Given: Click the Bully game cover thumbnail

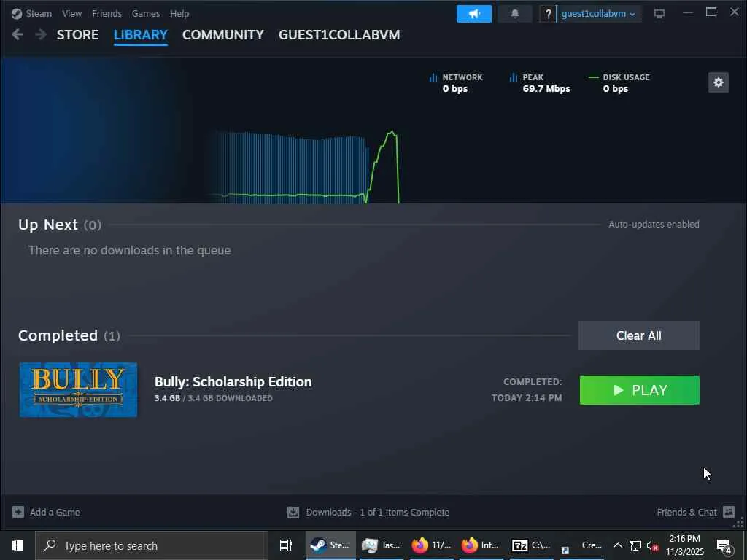Looking at the screenshot, I should [x=78, y=390].
